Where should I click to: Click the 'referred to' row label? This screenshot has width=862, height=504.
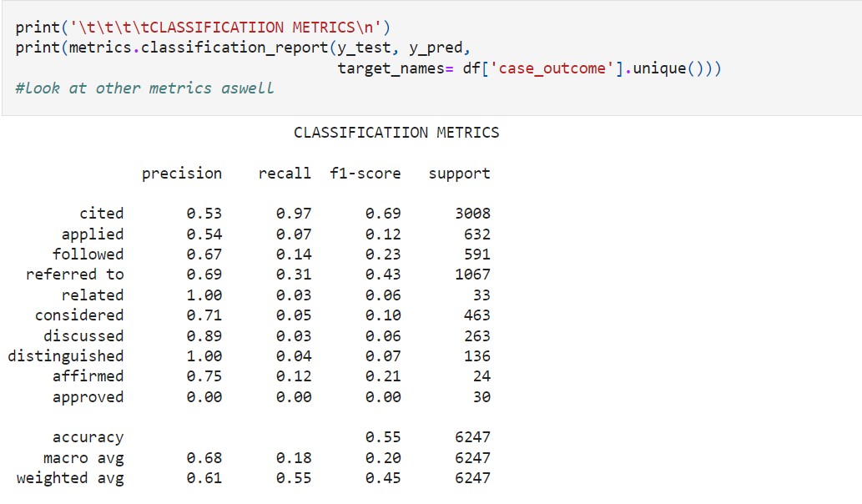(74, 275)
